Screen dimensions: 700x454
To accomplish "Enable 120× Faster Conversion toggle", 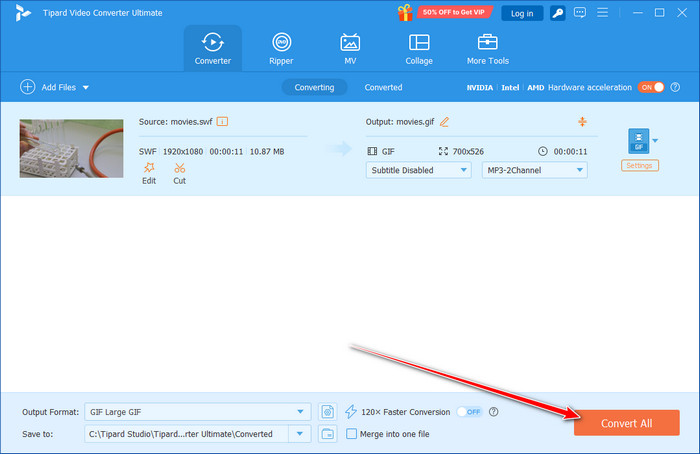I will point(470,412).
